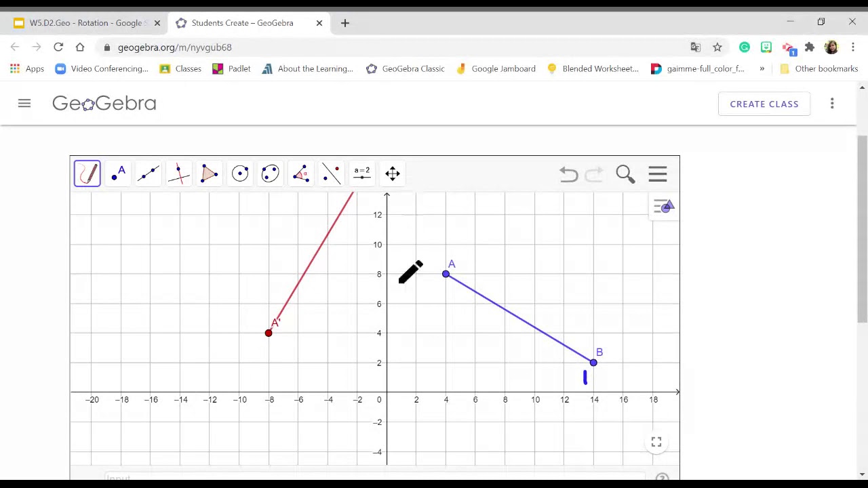Click the page vertical scrollbar
The image size is (868, 488).
[863, 229]
